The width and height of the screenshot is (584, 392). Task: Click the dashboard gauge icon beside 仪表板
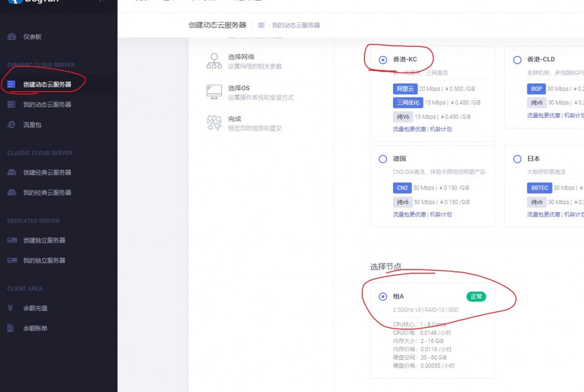pos(12,37)
